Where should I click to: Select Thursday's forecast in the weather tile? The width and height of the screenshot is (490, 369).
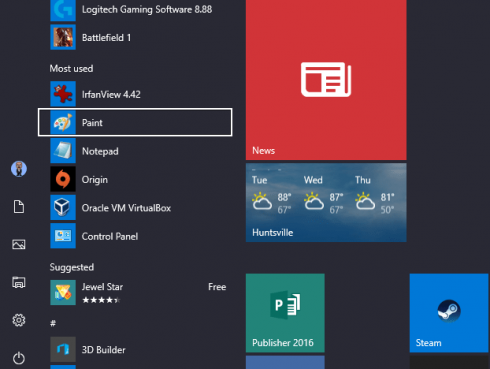click(375, 195)
